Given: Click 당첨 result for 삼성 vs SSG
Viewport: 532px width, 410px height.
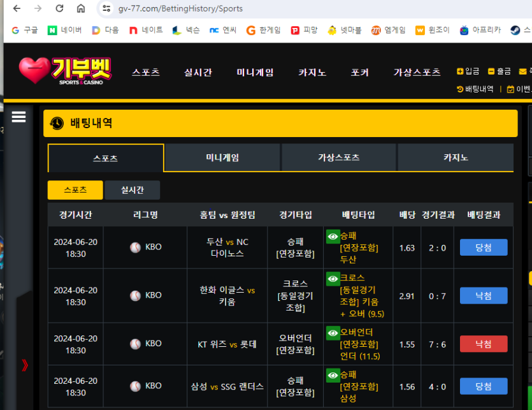Looking at the screenshot, I should (x=484, y=386).
